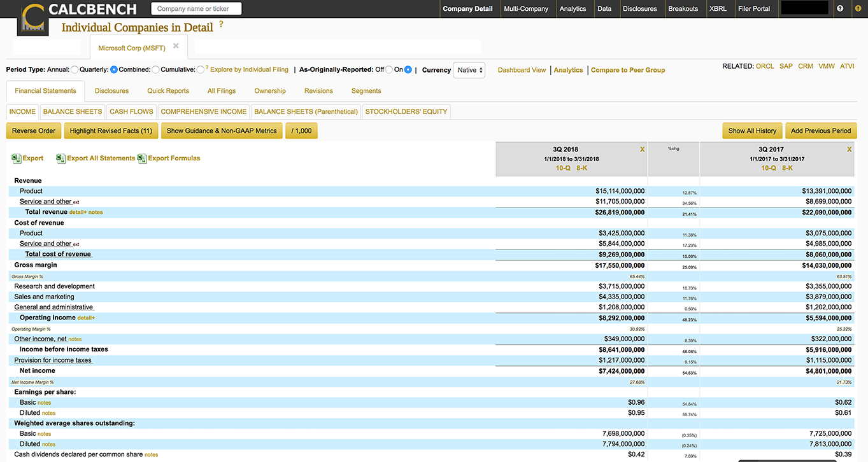Set As-Originally-Reported to Off
The height and width of the screenshot is (462, 868).
(389, 70)
